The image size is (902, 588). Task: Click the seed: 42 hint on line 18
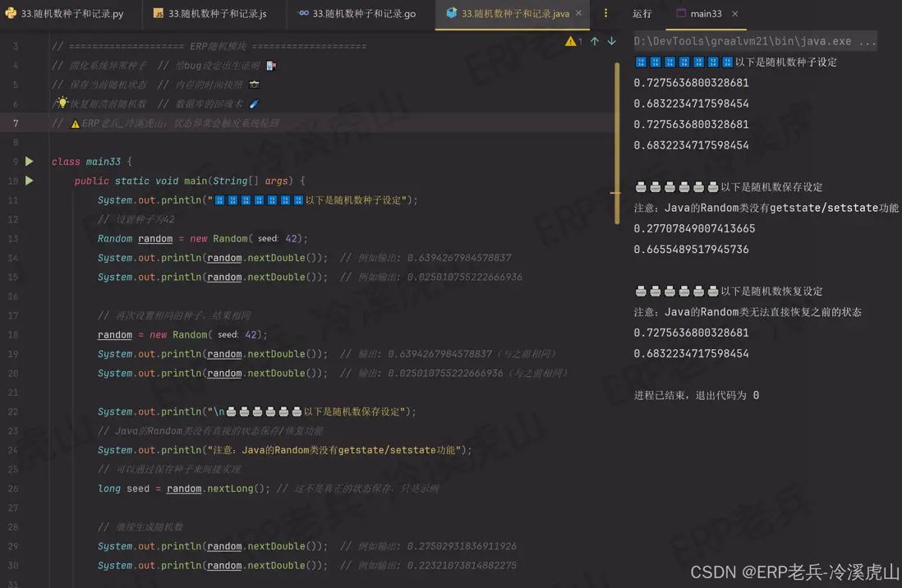tap(237, 334)
